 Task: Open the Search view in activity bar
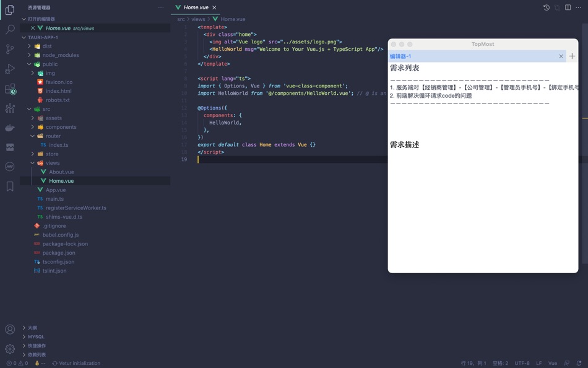click(9, 28)
